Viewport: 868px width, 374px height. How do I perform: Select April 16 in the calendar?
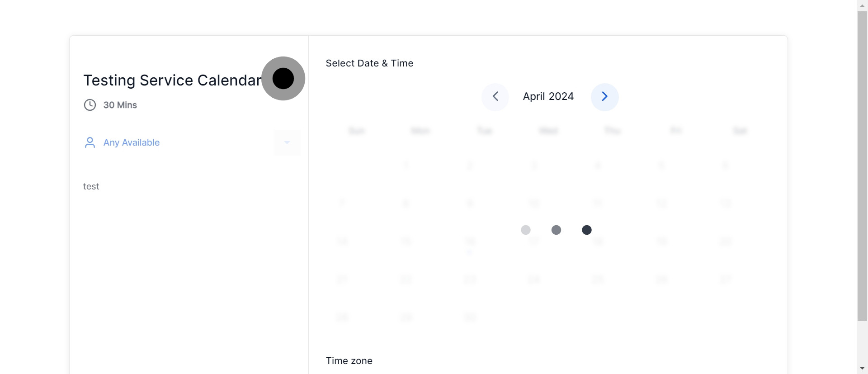click(470, 241)
